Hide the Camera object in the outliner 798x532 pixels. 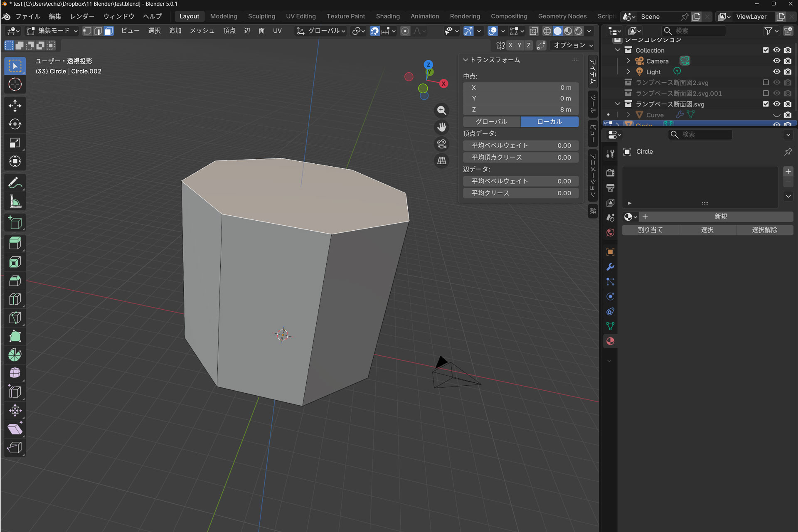[x=776, y=61]
